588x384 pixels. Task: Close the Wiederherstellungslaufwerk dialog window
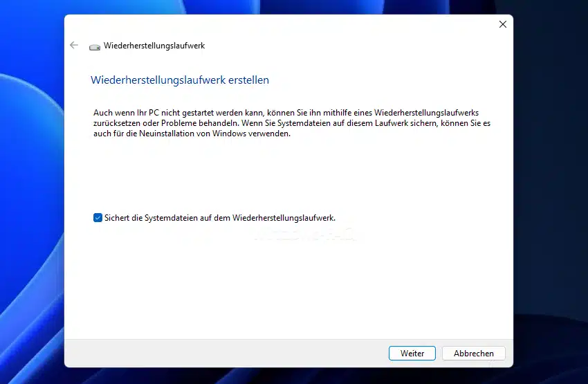503,24
